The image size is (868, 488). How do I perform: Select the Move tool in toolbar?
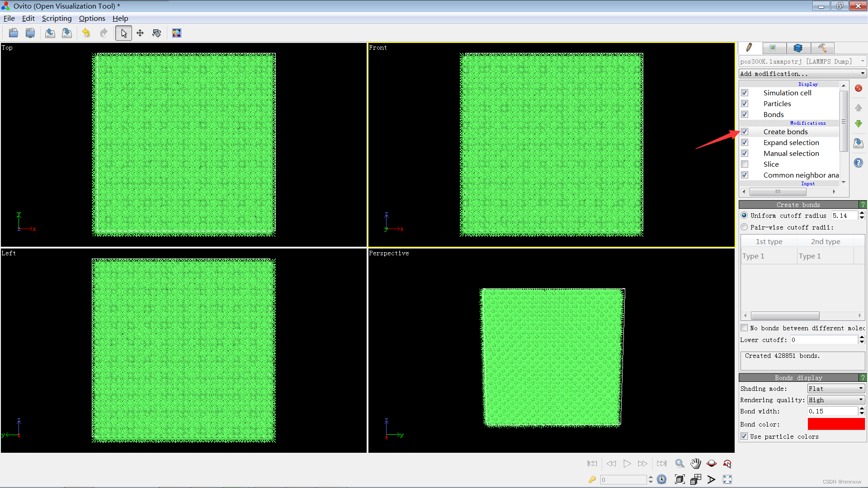140,33
